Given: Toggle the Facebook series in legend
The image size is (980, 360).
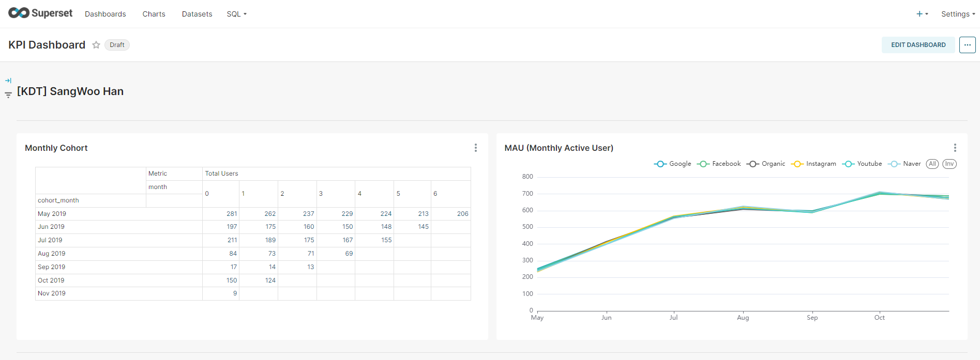Looking at the screenshot, I should tap(719, 164).
